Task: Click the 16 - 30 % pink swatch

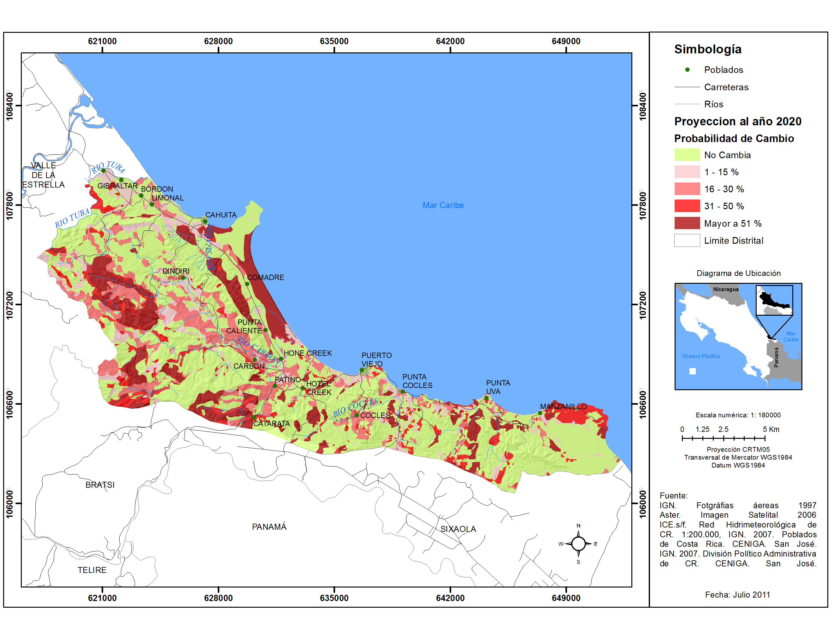Action: (687, 189)
